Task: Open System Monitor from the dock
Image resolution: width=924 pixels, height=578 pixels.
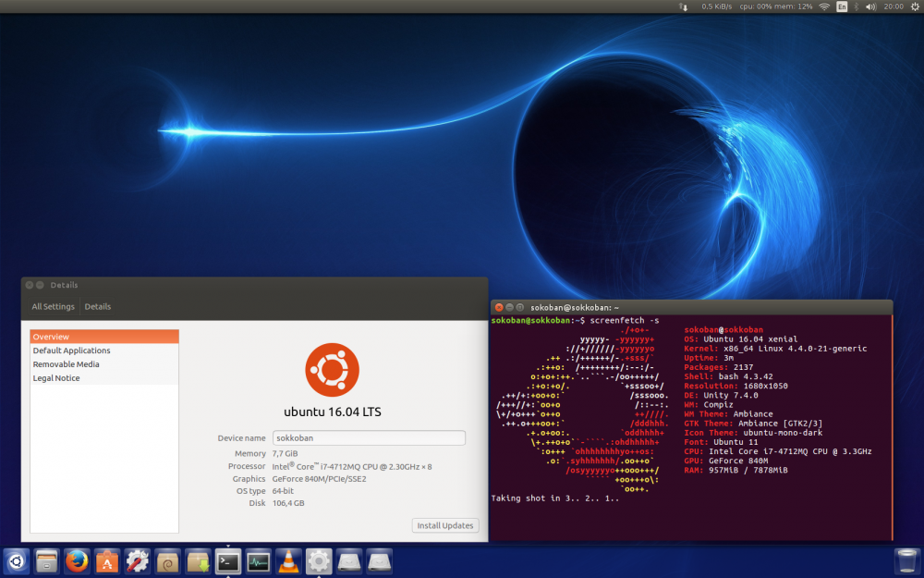Action: (x=258, y=561)
